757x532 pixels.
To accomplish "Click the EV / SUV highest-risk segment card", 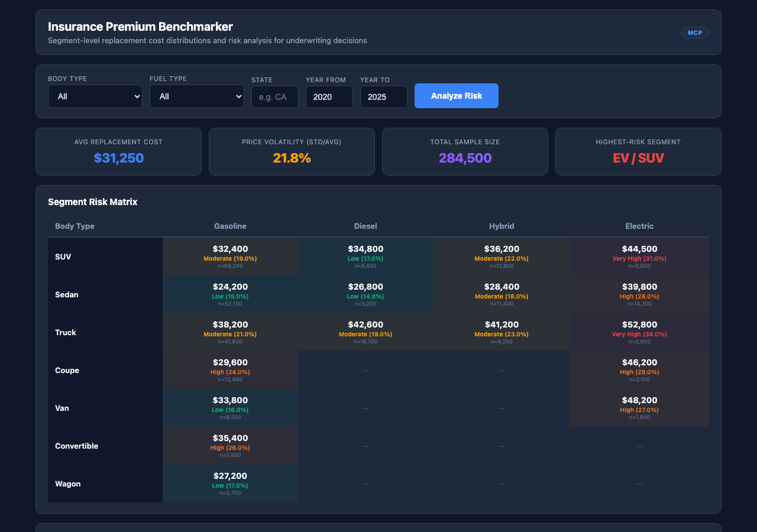I will (x=638, y=151).
